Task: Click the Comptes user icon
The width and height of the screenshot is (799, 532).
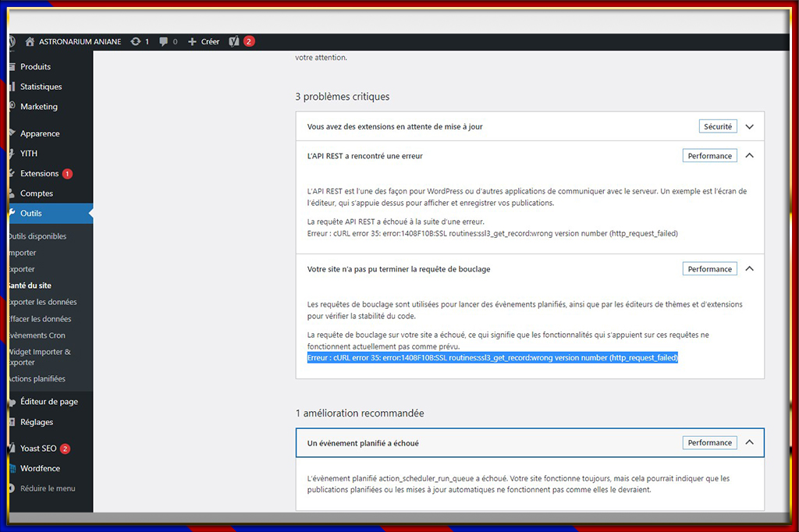Action: pyautogui.click(x=12, y=193)
